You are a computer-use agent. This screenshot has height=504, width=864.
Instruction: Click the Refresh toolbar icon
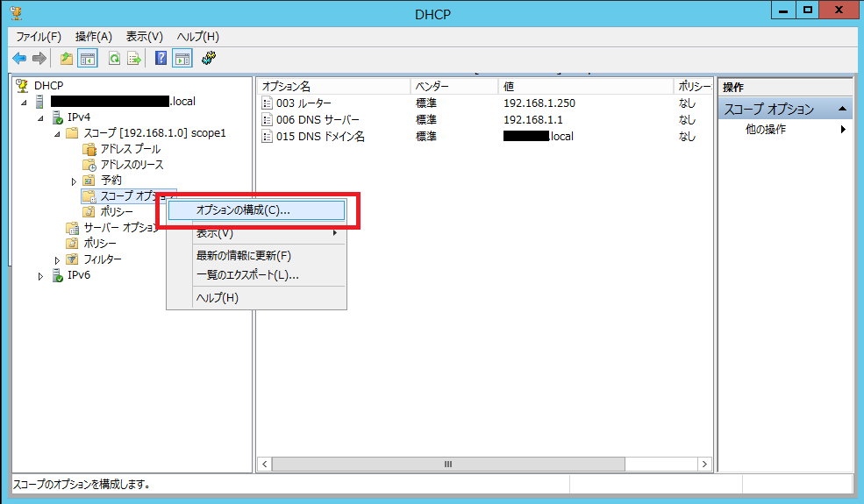tap(114, 59)
